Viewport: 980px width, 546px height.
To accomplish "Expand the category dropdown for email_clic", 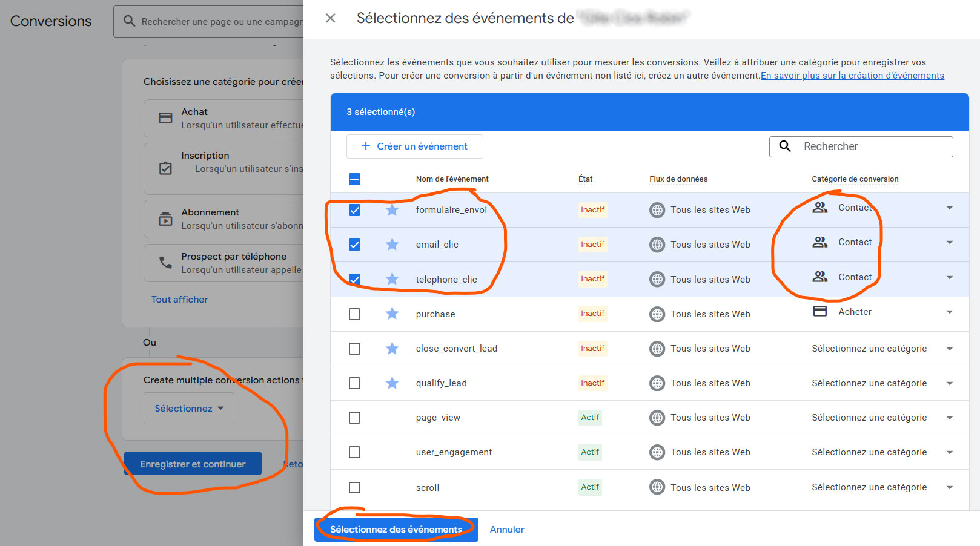I will coord(949,242).
